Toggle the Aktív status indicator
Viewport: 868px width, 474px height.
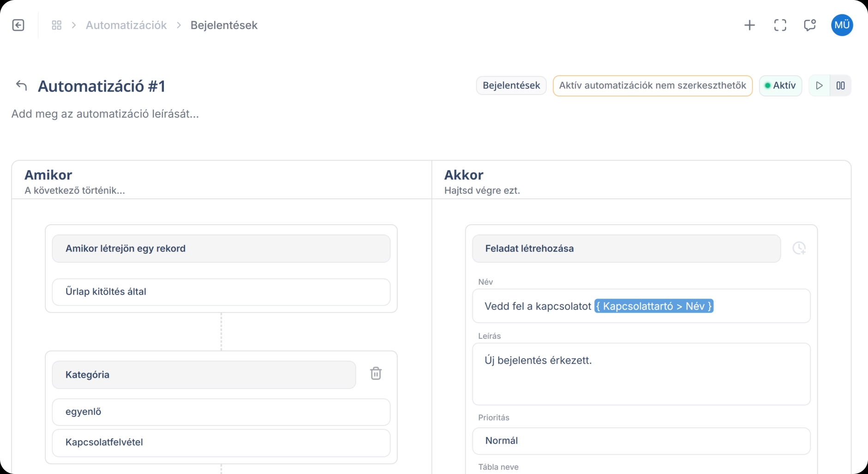pos(781,85)
